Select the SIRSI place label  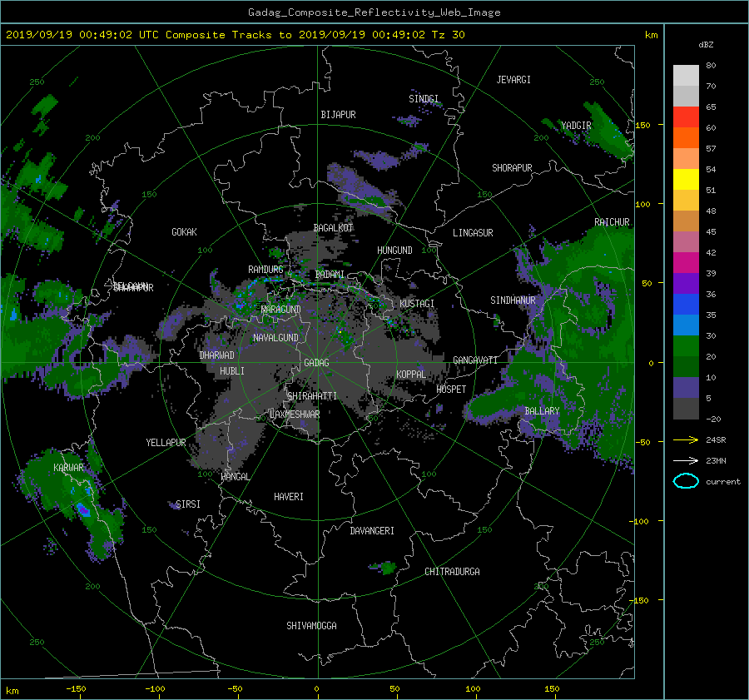(188, 504)
